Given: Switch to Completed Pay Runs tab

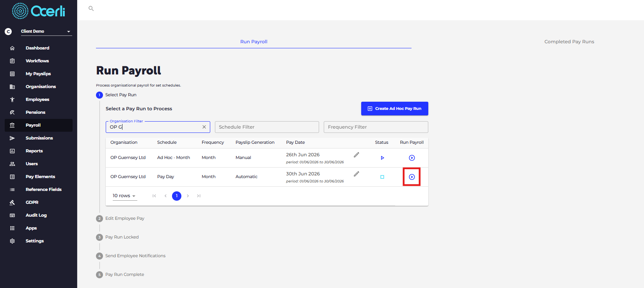Looking at the screenshot, I should [x=569, y=42].
